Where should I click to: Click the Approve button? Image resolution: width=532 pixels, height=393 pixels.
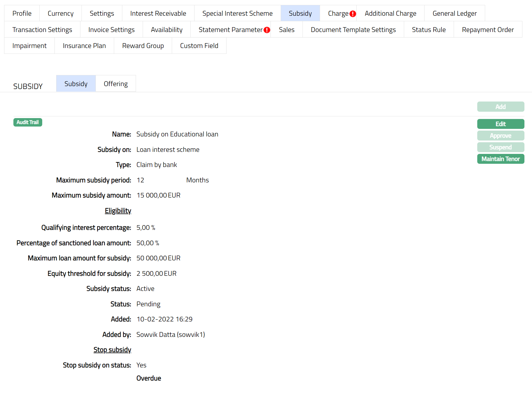pos(500,136)
